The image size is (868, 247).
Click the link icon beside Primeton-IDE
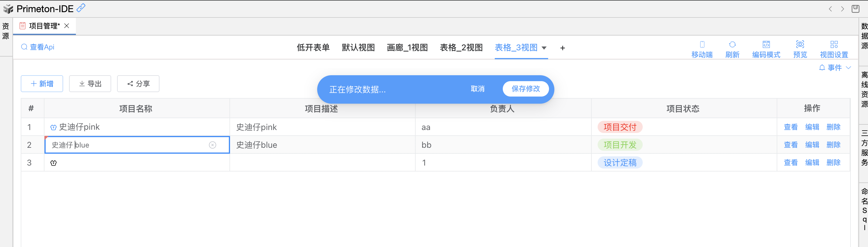[x=81, y=8]
